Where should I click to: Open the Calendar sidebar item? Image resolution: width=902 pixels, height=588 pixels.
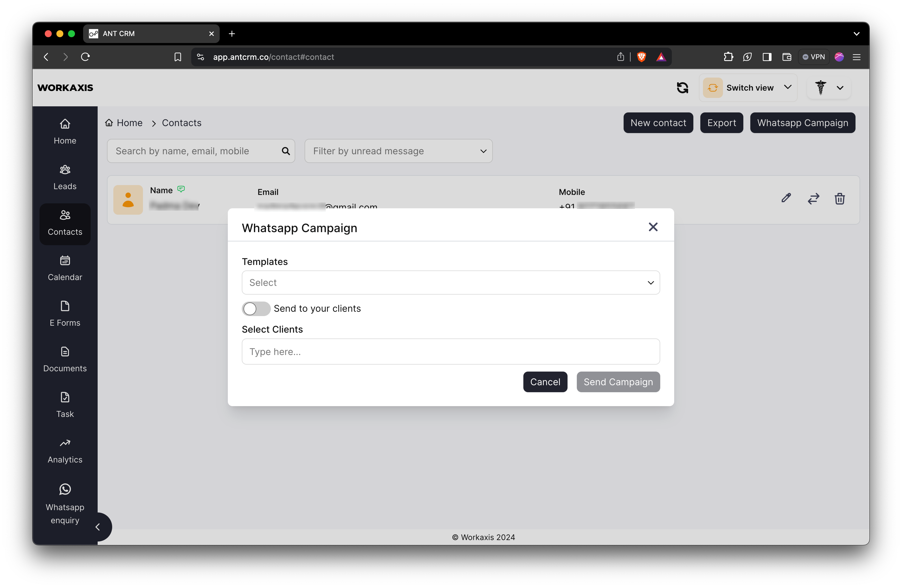tap(65, 268)
